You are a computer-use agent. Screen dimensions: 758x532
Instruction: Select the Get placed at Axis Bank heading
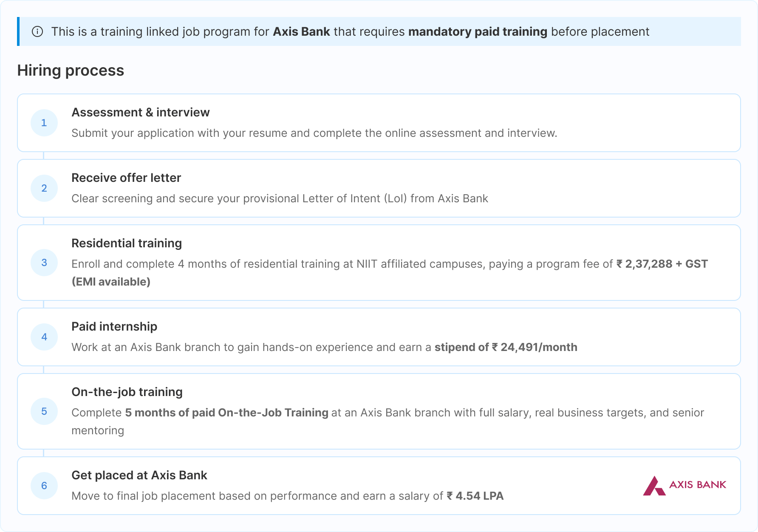pos(139,475)
